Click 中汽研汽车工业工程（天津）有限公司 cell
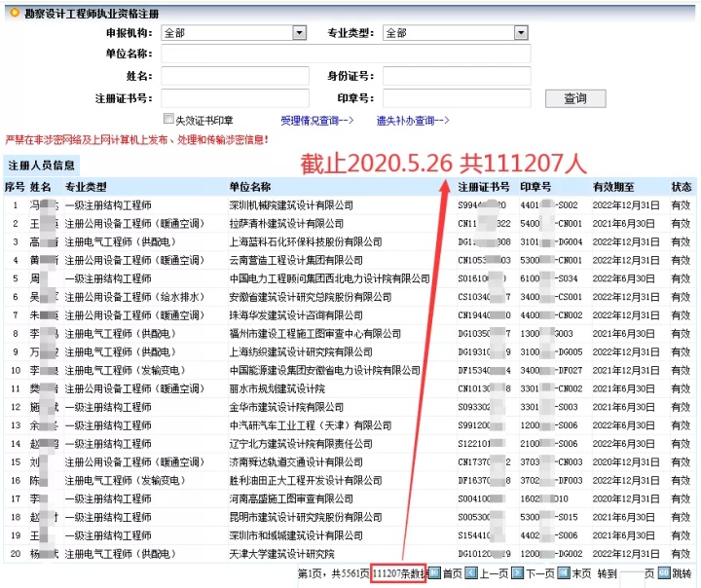Image resolution: width=701 pixels, height=588 pixels. 311,425
